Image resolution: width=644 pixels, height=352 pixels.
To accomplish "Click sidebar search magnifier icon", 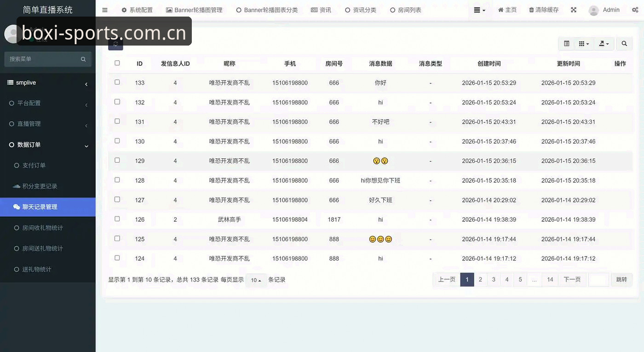I will coord(83,59).
